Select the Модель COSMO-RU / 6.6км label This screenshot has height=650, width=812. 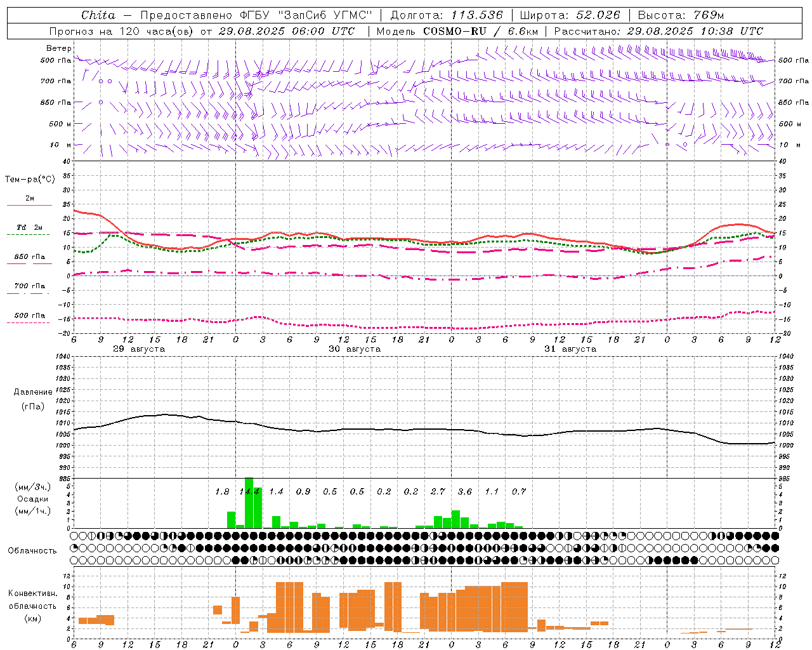tap(457, 31)
